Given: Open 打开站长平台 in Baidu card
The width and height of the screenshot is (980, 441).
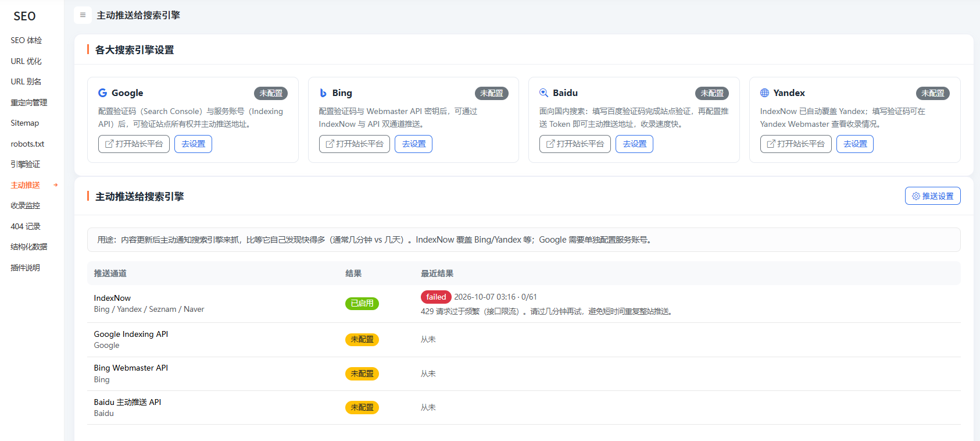Looking at the screenshot, I should click(x=575, y=144).
